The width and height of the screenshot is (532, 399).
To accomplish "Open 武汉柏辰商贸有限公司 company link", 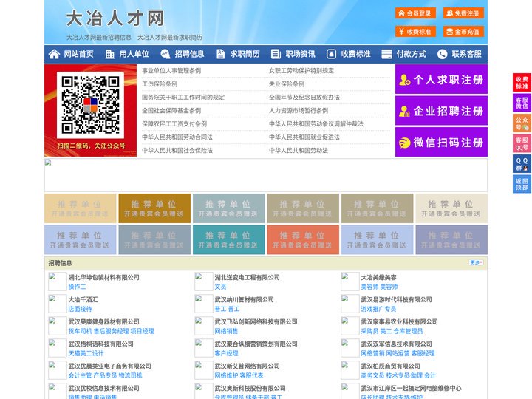I will [x=391, y=366].
